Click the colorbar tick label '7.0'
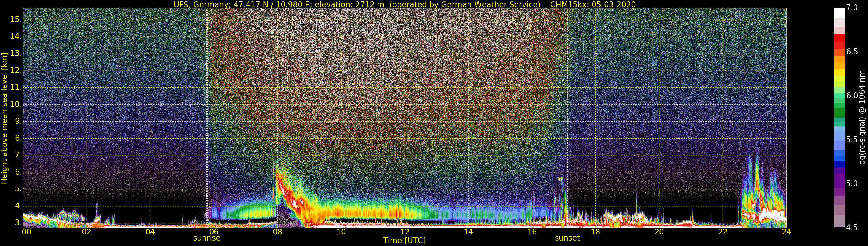 point(852,8)
